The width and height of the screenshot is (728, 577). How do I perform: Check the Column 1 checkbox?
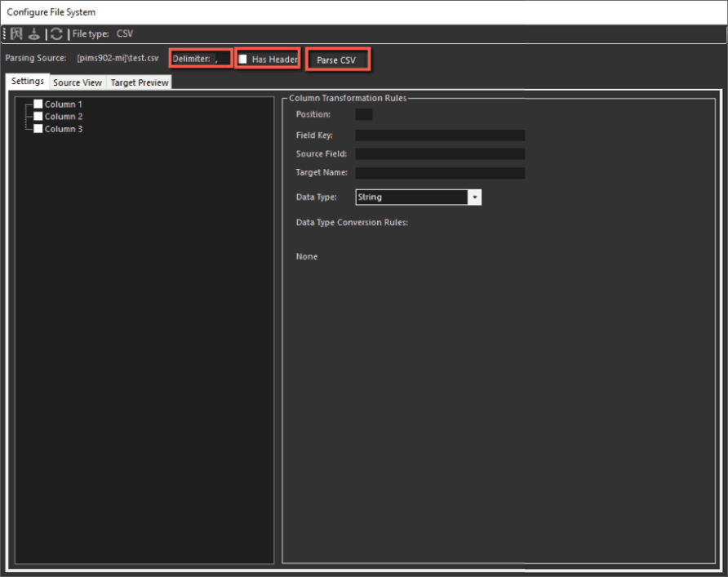coord(38,104)
